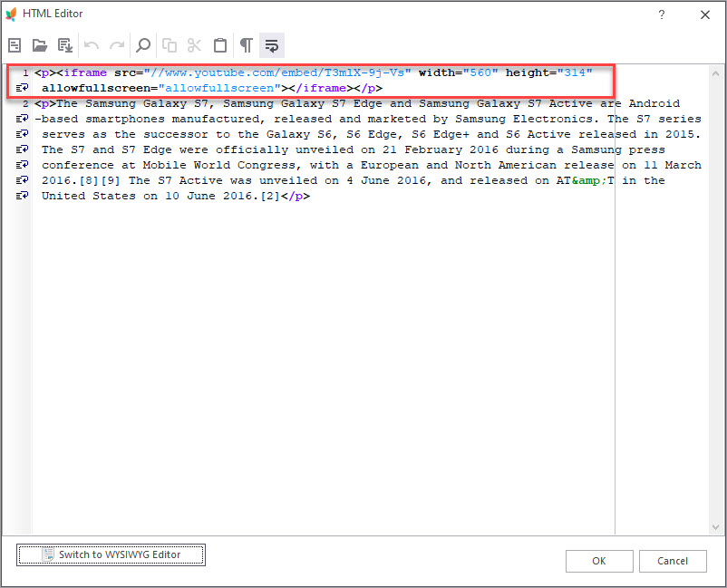The width and height of the screenshot is (727, 588).
Task: Open Find with the magnifier icon
Action: click(143, 45)
